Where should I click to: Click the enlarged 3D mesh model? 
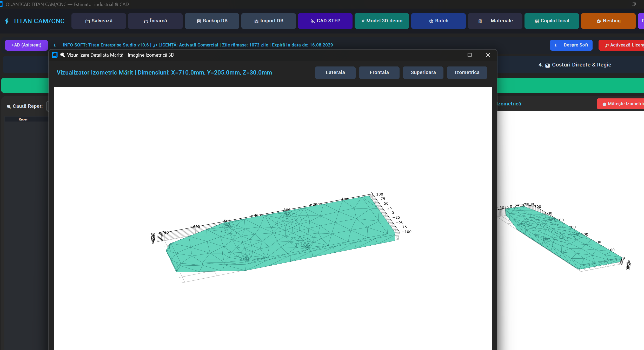281,234
